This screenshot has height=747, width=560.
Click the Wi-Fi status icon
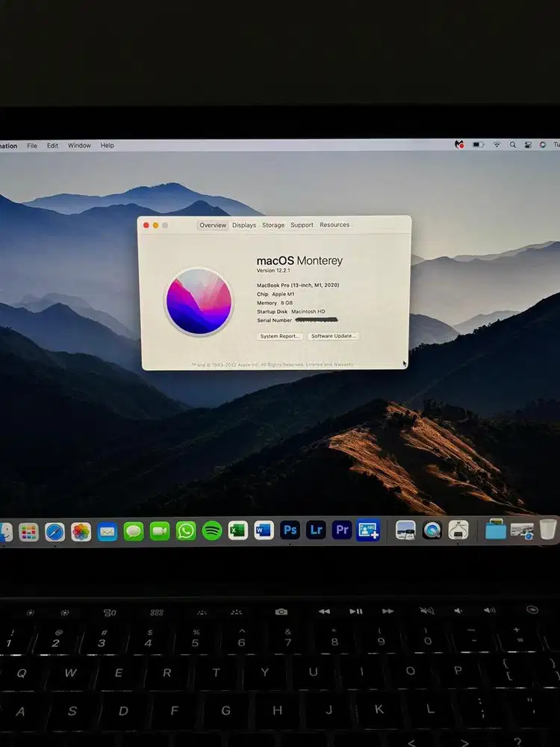tap(497, 145)
